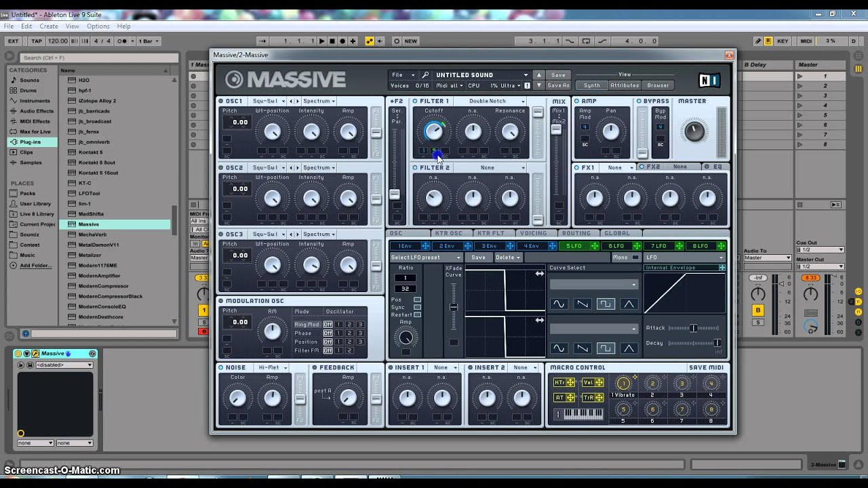This screenshot has height=488, width=868.
Task: Open the Ableton Create menu
Action: [x=49, y=26]
